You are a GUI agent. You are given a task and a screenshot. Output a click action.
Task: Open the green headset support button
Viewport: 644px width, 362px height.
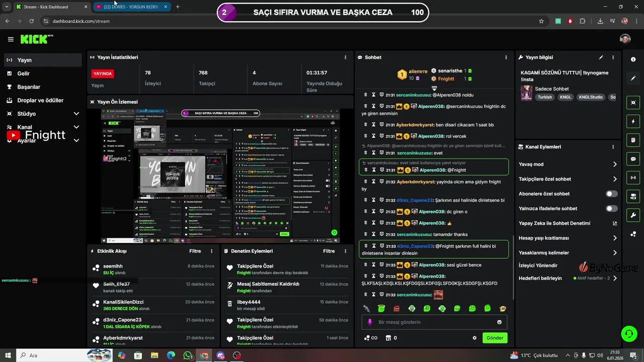point(628,333)
